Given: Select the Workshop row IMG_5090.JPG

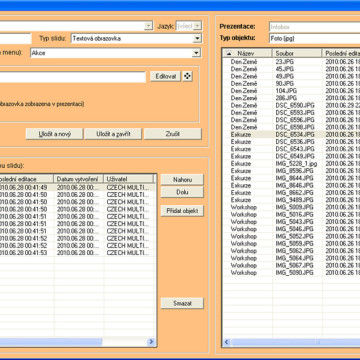Looking at the screenshot, I should click(292, 273).
